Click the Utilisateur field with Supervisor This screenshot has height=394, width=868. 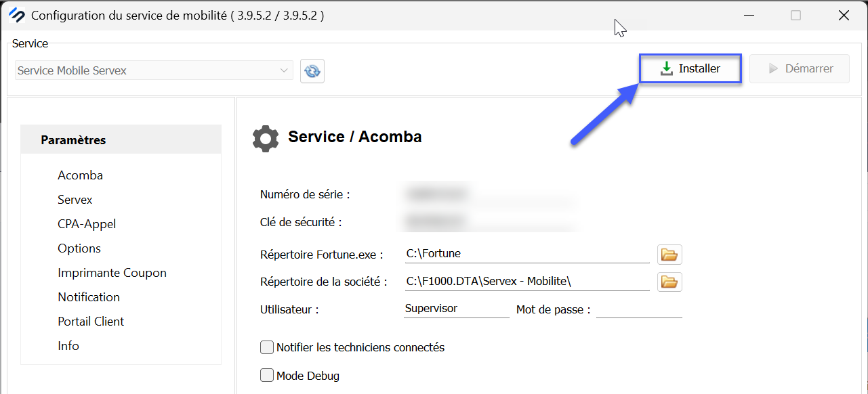point(456,309)
